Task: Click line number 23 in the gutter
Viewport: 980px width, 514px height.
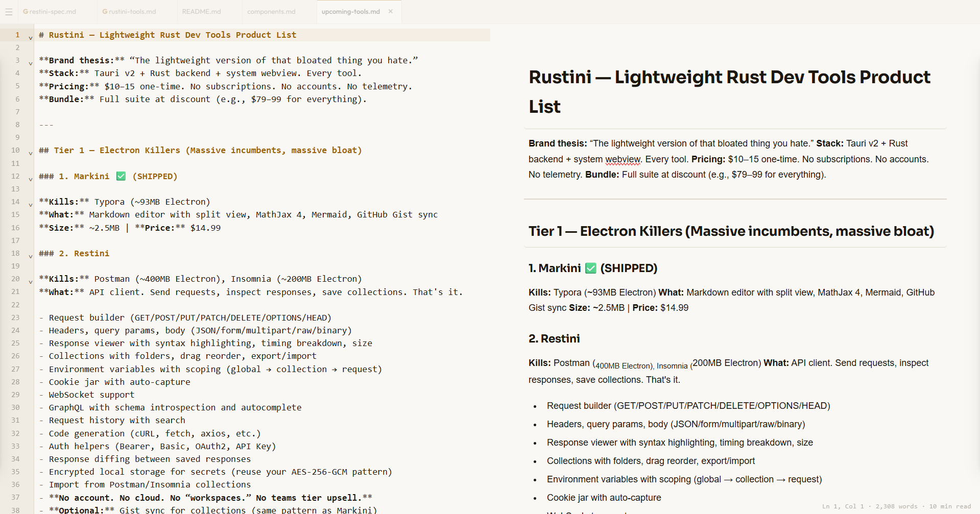Action: pyautogui.click(x=15, y=317)
